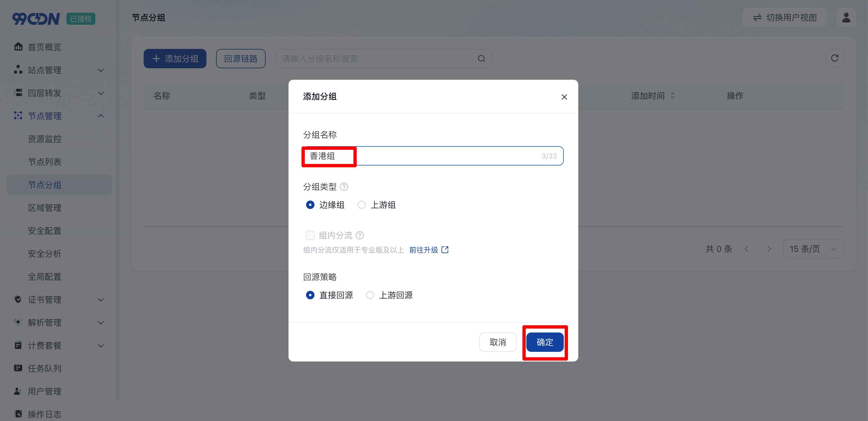Expand the 证书管理 menu chevron

[x=101, y=300]
